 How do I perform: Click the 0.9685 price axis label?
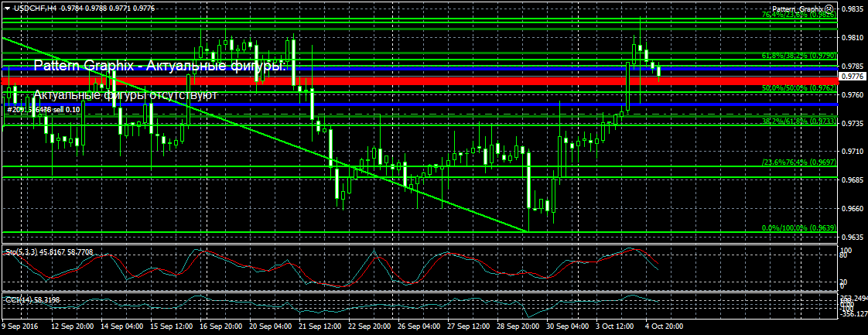853,180
